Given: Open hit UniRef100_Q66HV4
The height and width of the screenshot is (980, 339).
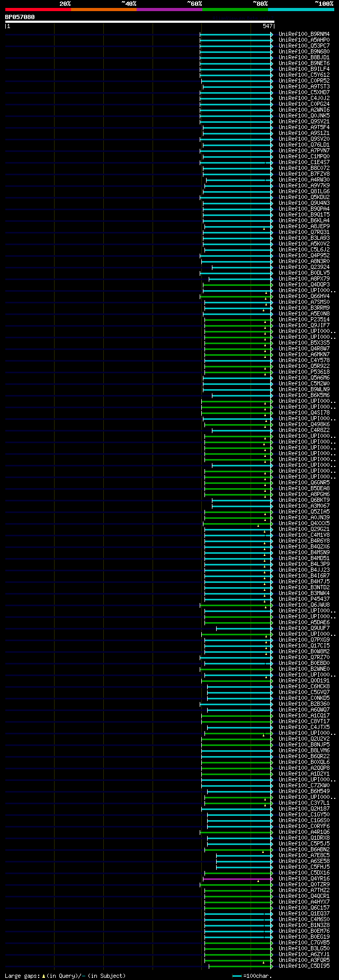Looking at the screenshot, I should pos(304,296).
